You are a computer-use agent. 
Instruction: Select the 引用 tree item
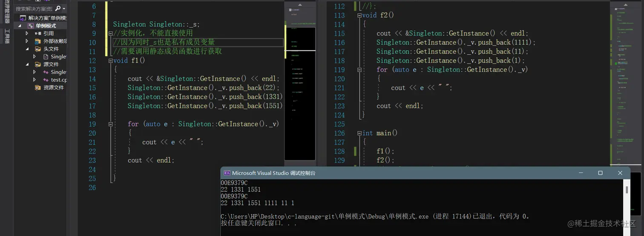point(48,33)
